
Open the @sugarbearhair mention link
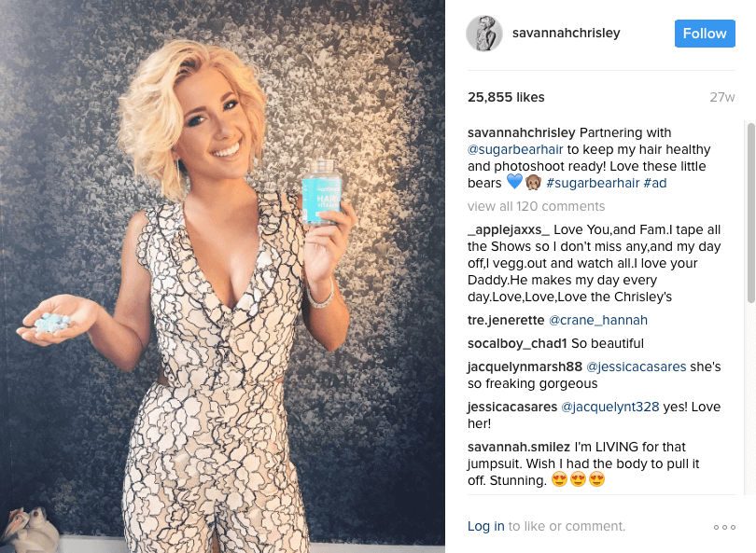pos(515,149)
